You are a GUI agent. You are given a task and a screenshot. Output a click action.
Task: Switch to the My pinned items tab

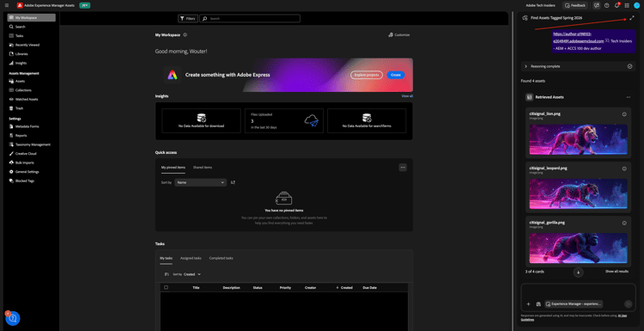[173, 168]
